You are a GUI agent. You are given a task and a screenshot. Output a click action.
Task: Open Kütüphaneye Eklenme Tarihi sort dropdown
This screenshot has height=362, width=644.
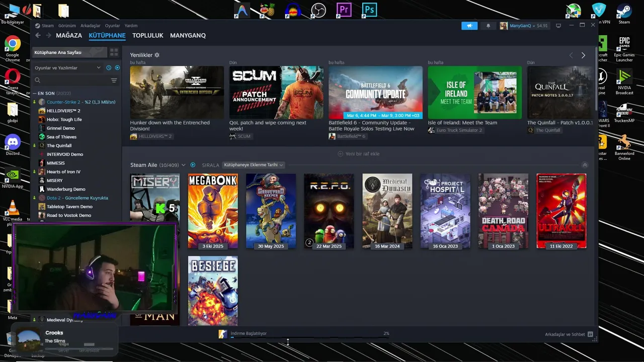pyautogui.click(x=253, y=165)
